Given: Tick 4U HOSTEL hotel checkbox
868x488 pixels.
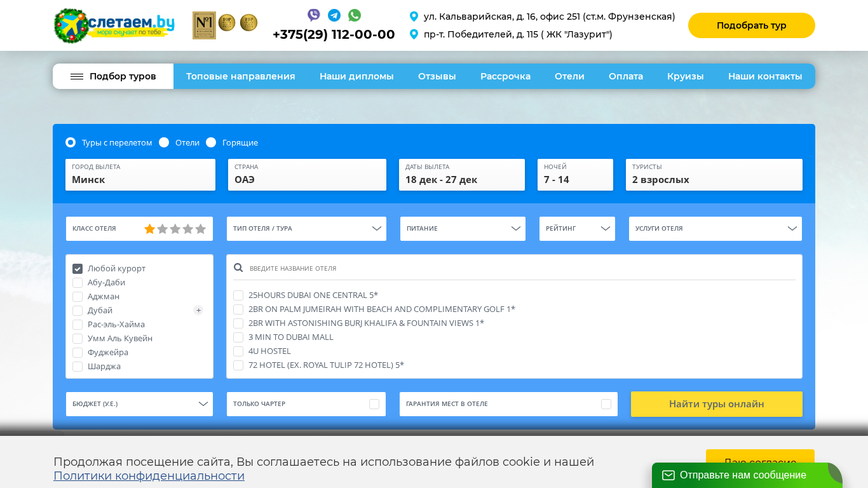Looking at the screenshot, I should (238, 351).
